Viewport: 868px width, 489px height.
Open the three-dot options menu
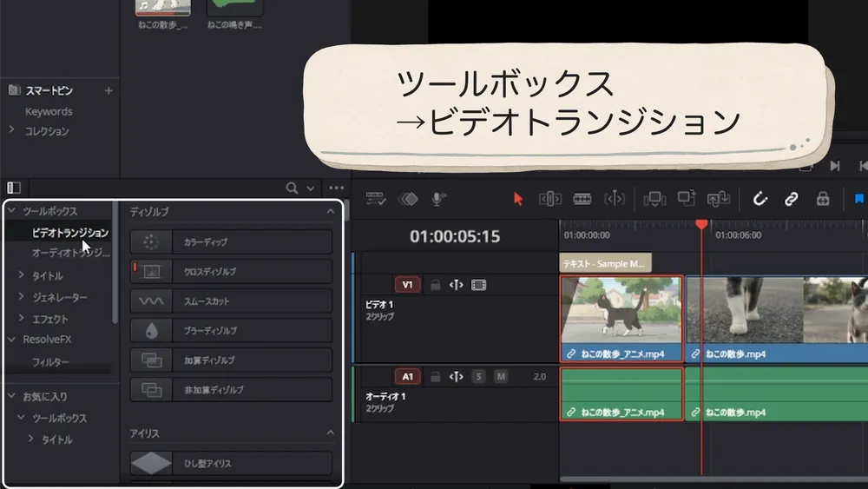pos(336,188)
